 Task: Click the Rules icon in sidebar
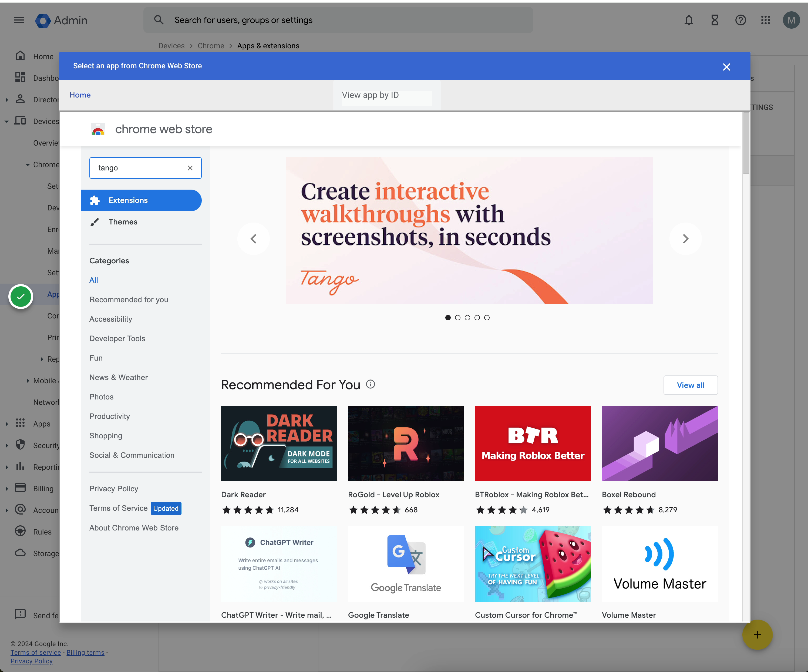pyautogui.click(x=20, y=531)
